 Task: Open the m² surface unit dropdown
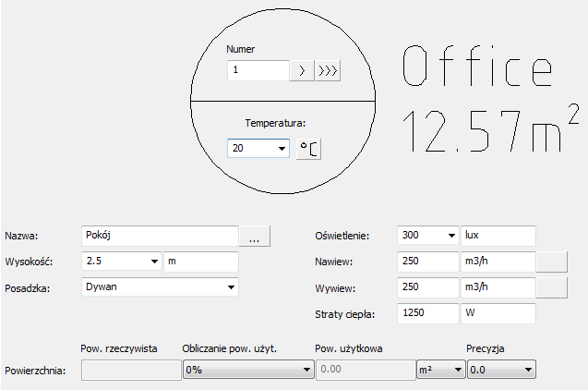pyautogui.click(x=441, y=370)
